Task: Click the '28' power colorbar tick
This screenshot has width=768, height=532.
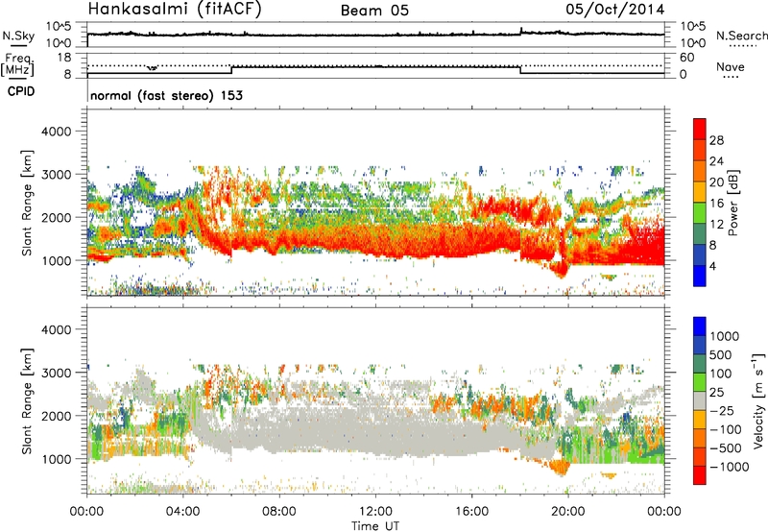Action: pyautogui.click(x=716, y=140)
